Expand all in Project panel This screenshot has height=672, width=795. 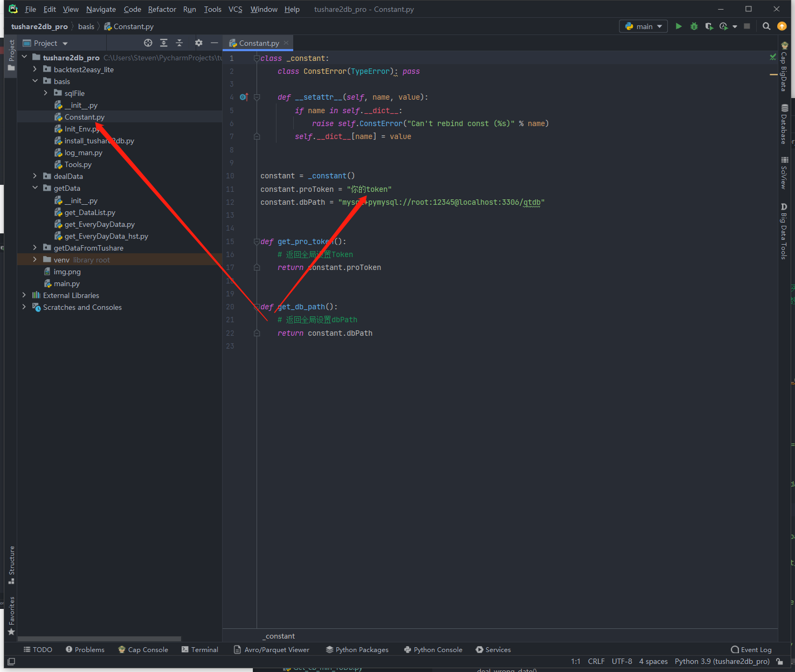[164, 43]
